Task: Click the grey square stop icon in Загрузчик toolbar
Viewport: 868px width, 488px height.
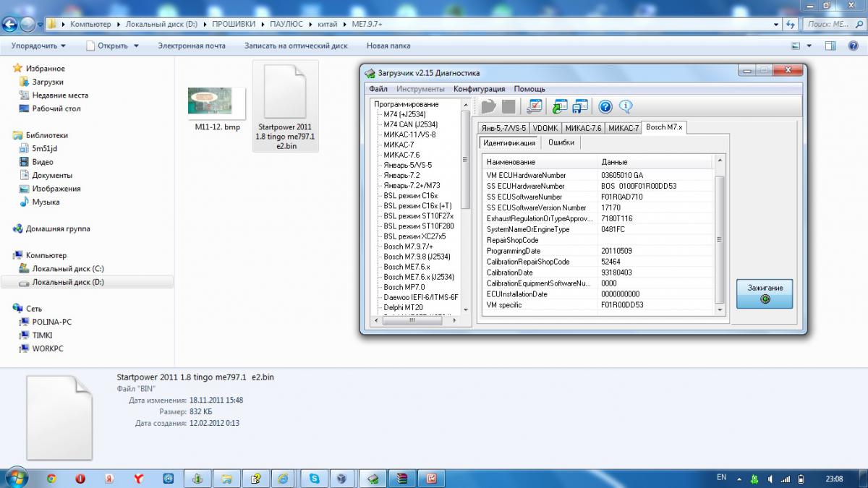Action: [509, 107]
